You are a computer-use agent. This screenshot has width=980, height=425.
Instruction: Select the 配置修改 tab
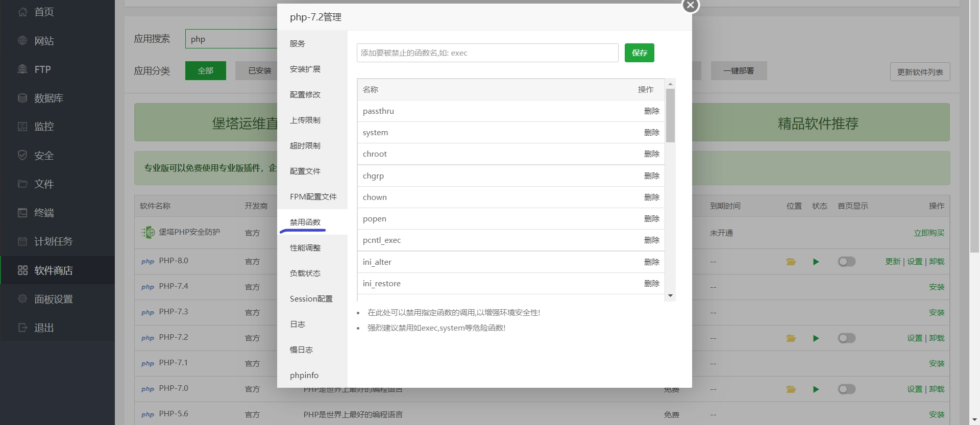pos(312,94)
